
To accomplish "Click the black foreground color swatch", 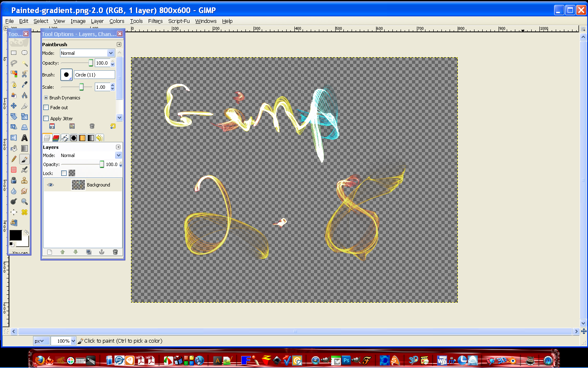I will 16,235.
